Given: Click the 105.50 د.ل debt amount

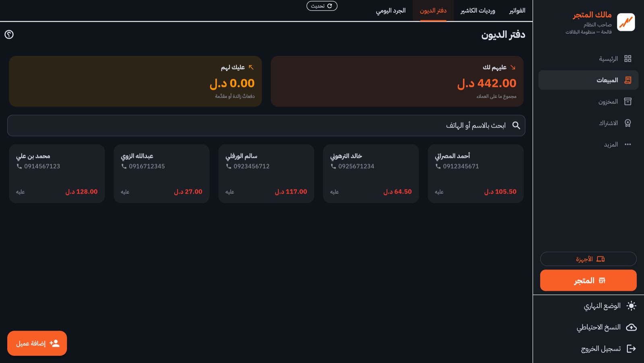Looking at the screenshot, I should pyautogui.click(x=500, y=192).
